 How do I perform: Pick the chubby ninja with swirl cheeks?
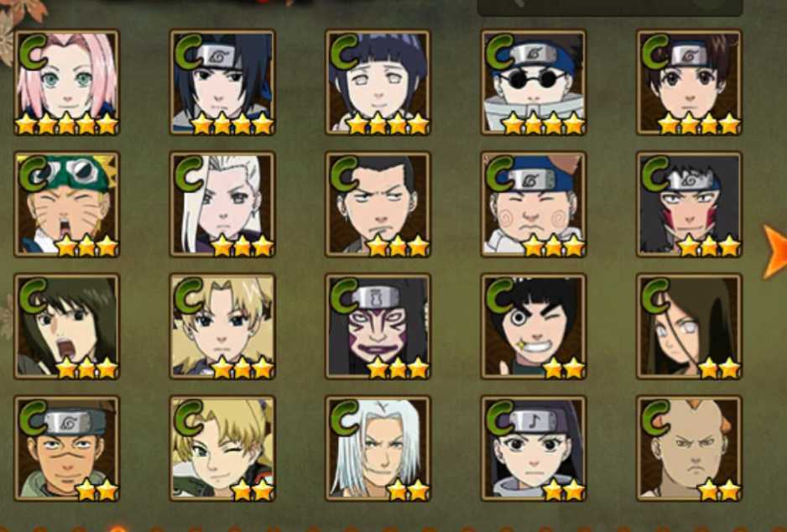[x=534, y=204]
